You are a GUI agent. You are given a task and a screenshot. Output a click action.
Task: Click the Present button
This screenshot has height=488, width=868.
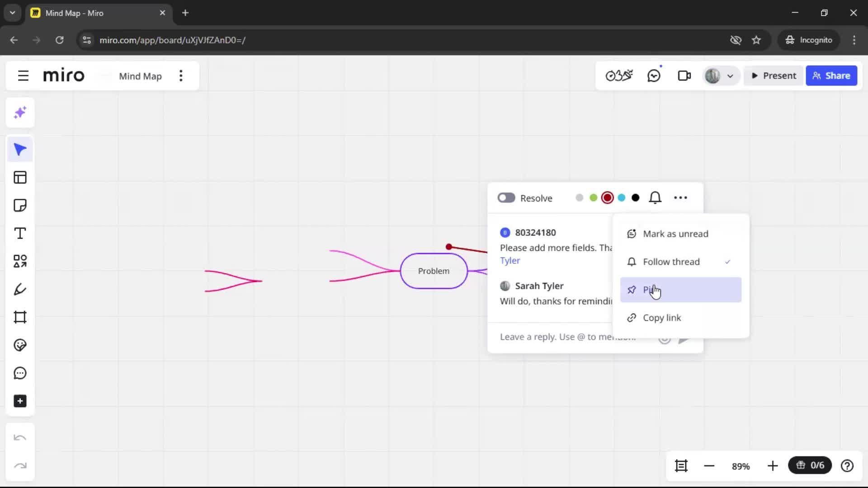coord(774,76)
